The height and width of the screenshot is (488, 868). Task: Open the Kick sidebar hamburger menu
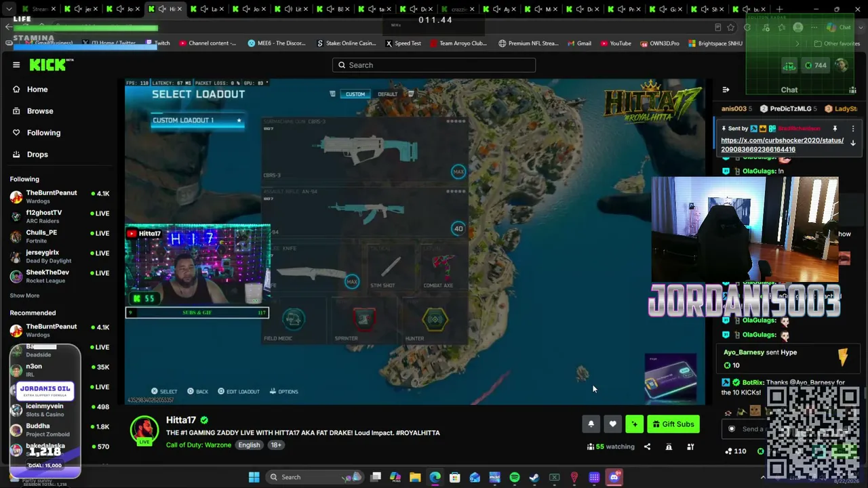pos(16,65)
